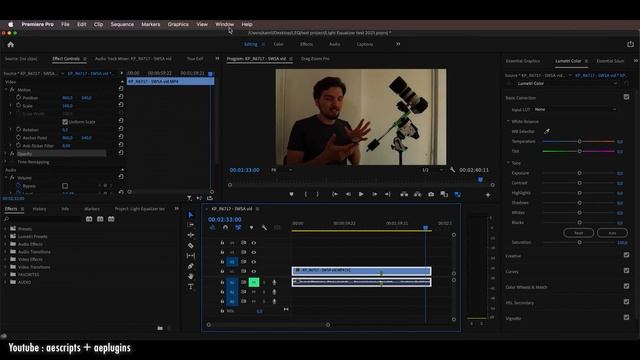The width and height of the screenshot is (640, 360).
Task: Hide video track V1 with eye icon
Action: (x=253, y=271)
